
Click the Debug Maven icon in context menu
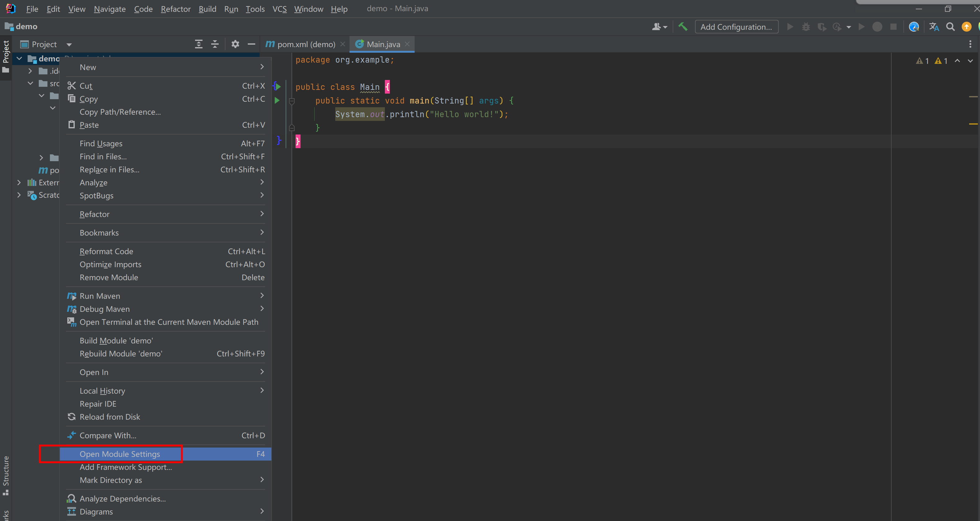click(x=71, y=309)
